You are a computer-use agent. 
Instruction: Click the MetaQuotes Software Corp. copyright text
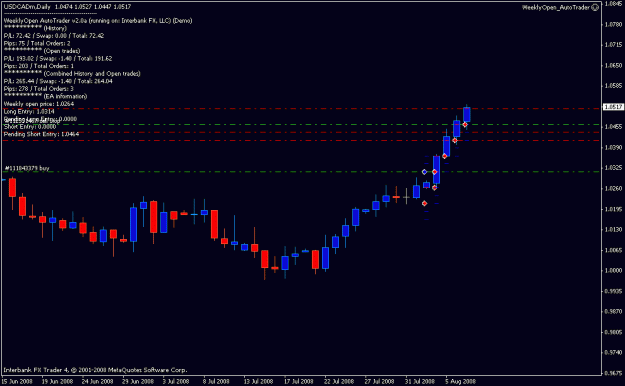[x=95, y=370]
